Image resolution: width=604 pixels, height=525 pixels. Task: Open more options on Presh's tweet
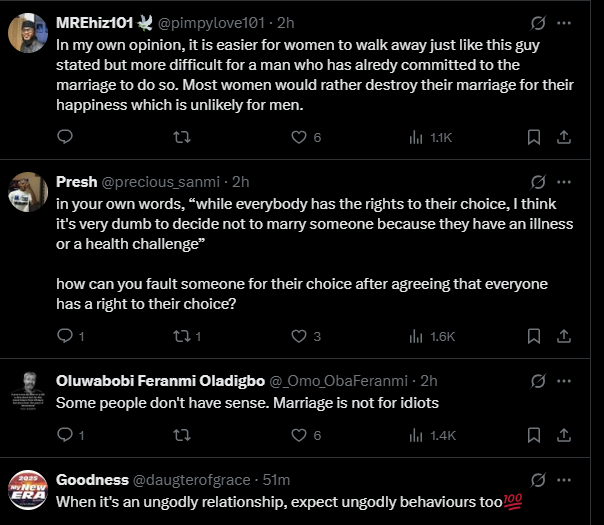coord(566,182)
